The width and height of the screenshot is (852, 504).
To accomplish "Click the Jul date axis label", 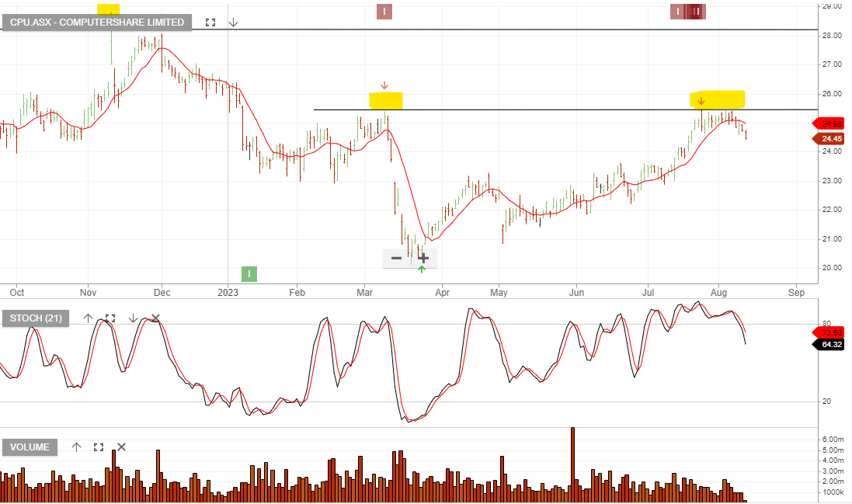I will [x=649, y=293].
